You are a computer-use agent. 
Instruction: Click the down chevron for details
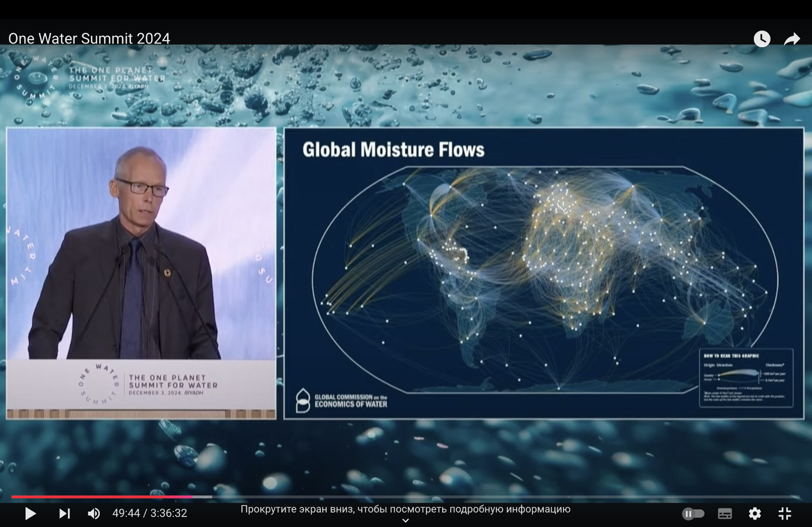click(x=406, y=521)
